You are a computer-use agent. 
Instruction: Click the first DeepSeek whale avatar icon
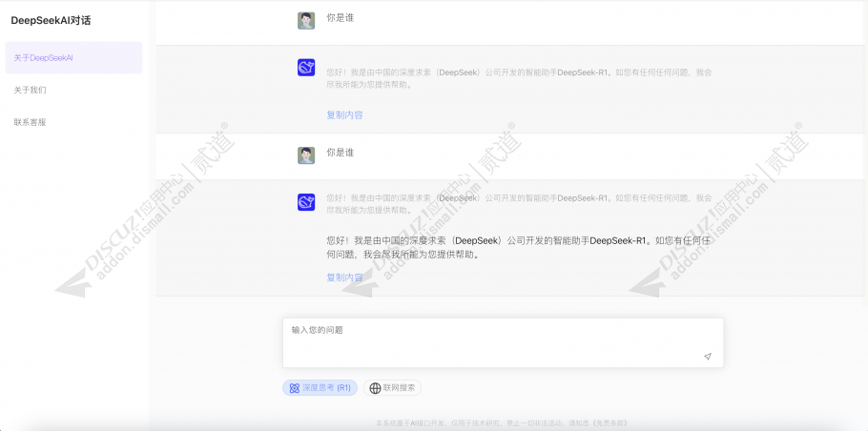tap(306, 68)
